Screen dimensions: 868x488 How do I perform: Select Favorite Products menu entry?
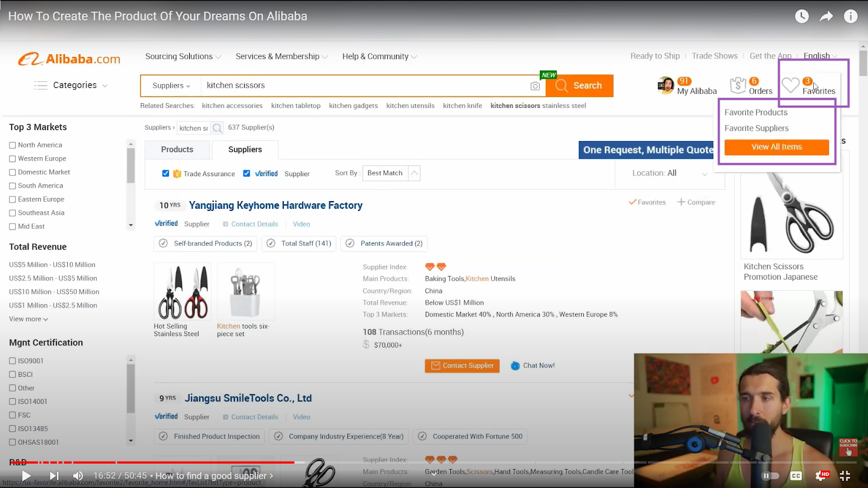756,112
